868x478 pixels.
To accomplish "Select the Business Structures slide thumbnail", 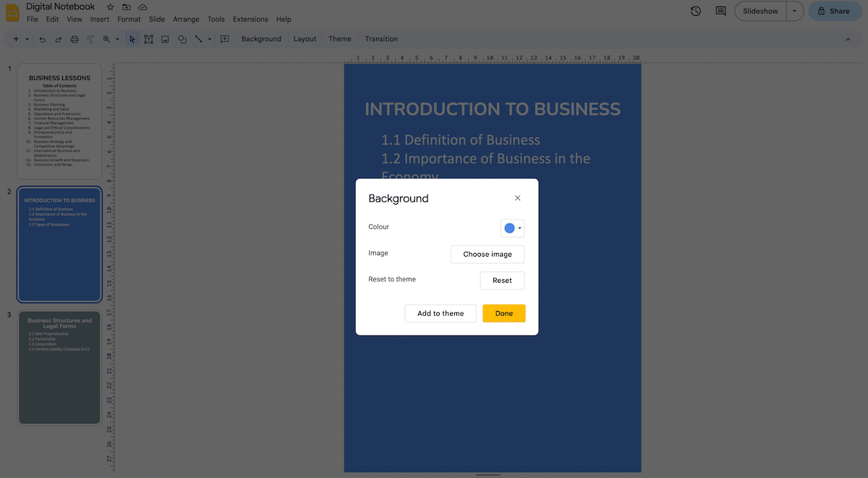I will [59, 367].
